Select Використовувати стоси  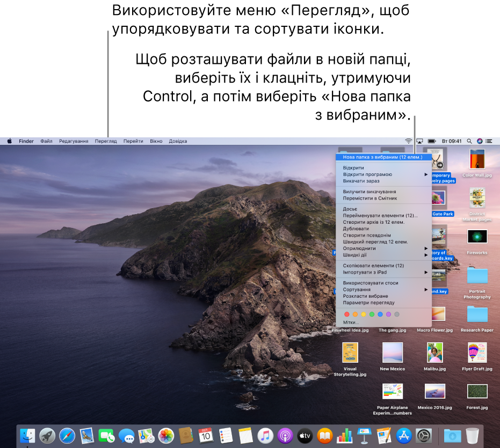point(383,283)
